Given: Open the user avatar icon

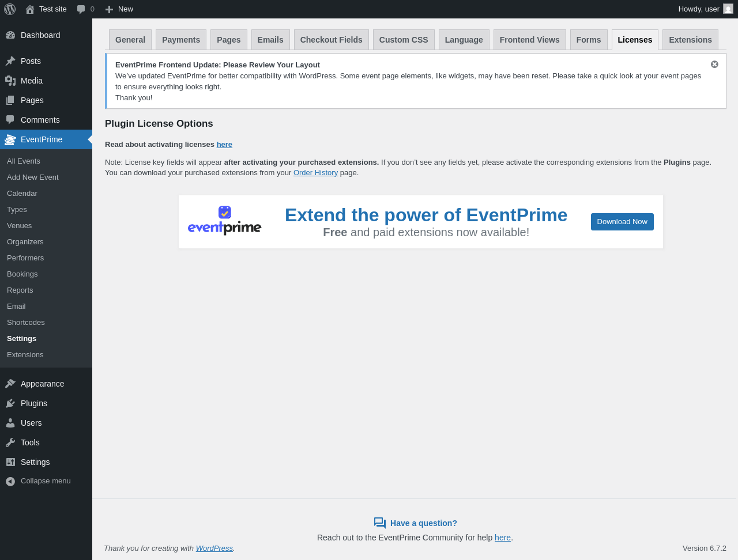Looking at the screenshot, I should click(728, 9).
